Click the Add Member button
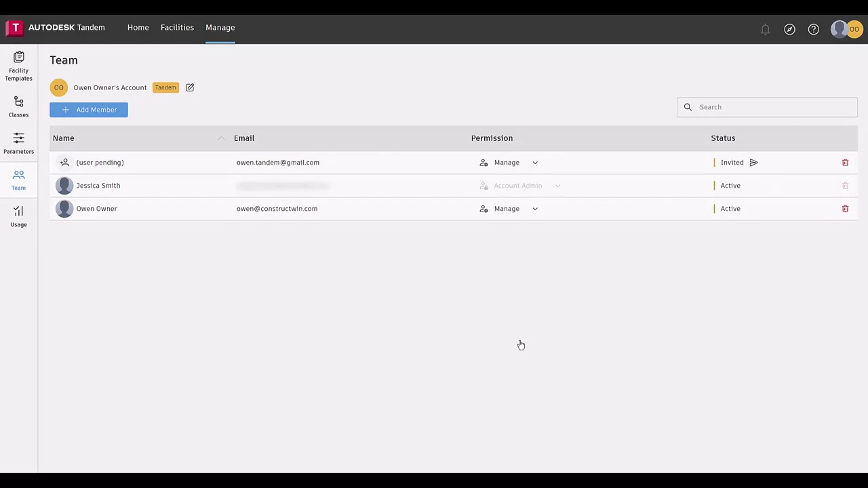The width and height of the screenshot is (868, 488). pyautogui.click(x=89, y=110)
